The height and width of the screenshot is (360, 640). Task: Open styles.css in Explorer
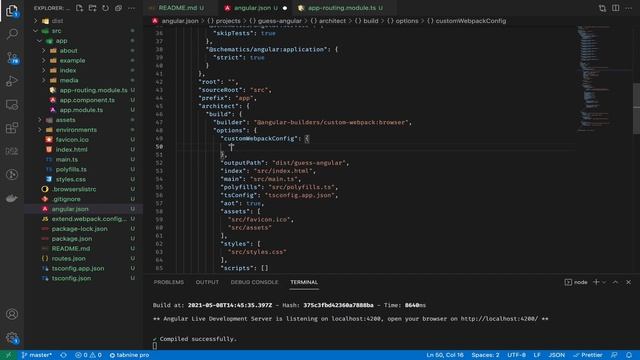coord(71,179)
